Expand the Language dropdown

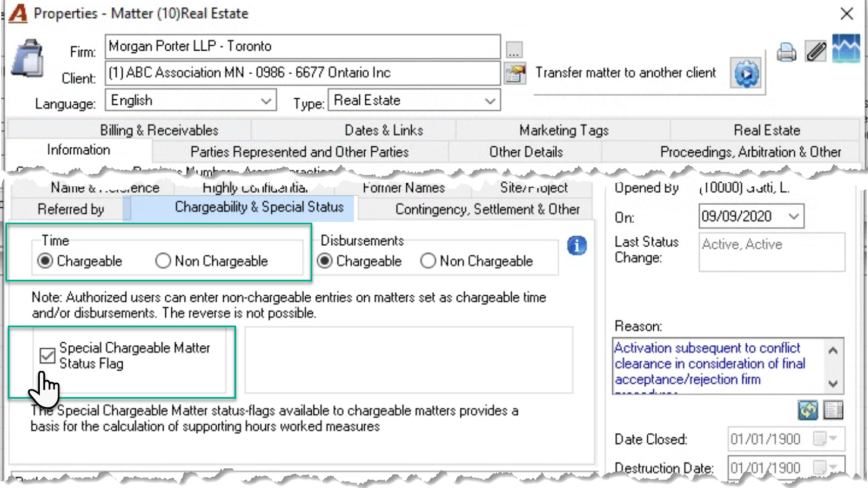266,101
